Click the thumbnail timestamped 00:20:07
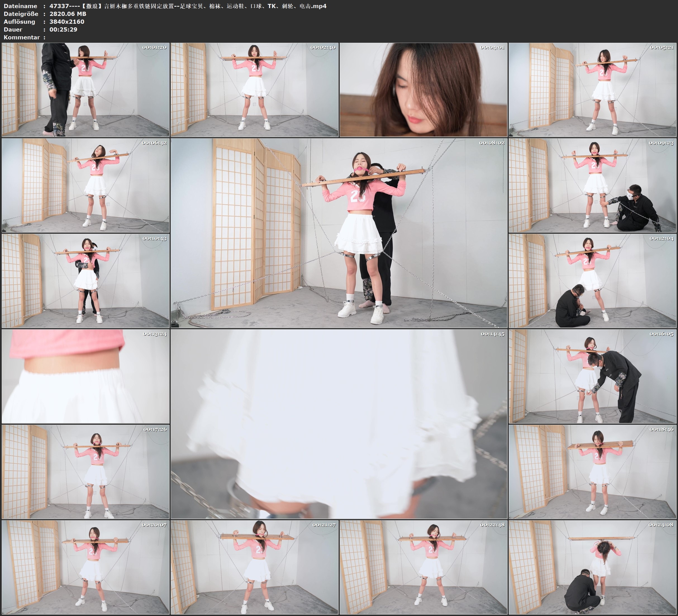 click(x=85, y=567)
